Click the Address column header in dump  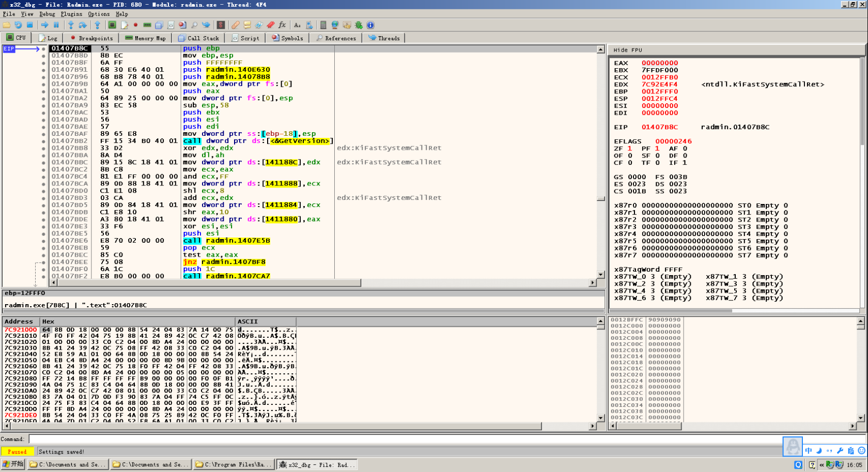tap(21, 322)
